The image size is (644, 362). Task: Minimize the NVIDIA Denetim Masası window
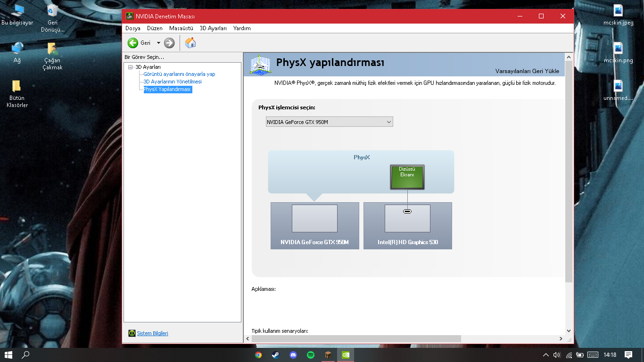click(x=520, y=16)
